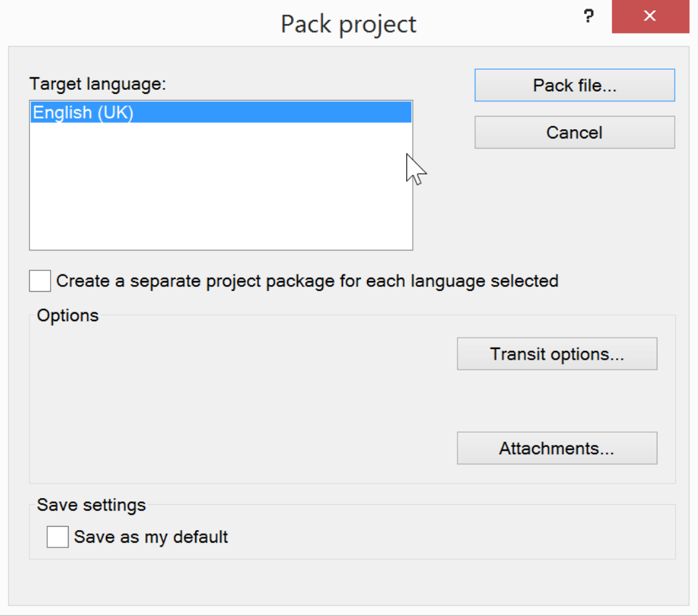
Task: Click the Pack file... button
Action: tap(574, 85)
